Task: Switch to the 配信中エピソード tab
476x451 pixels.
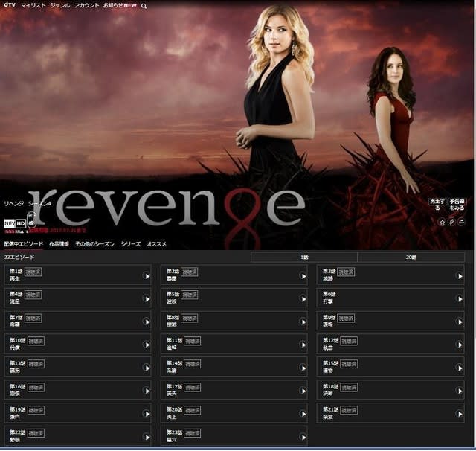Action: pyautogui.click(x=23, y=244)
